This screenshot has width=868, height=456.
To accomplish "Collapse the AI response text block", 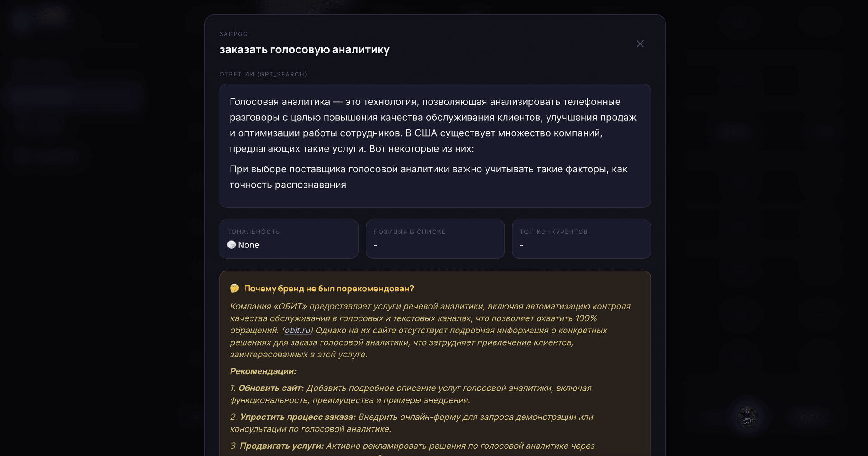I will [434, 145].
